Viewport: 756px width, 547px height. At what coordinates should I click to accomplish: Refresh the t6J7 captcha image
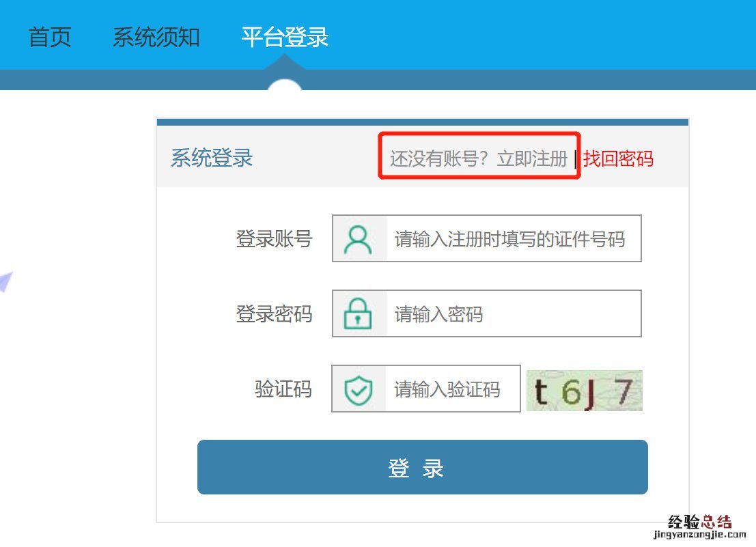pyautogui.click(x=585, y=391)
